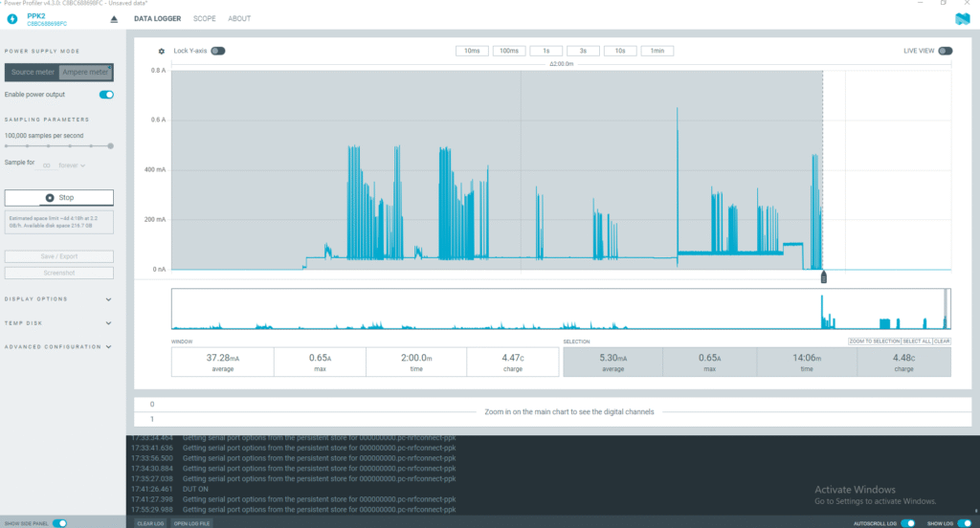The height and width of the screenshot is (528, 980).
Task: Set time window to 100ms
Action: 509,52
